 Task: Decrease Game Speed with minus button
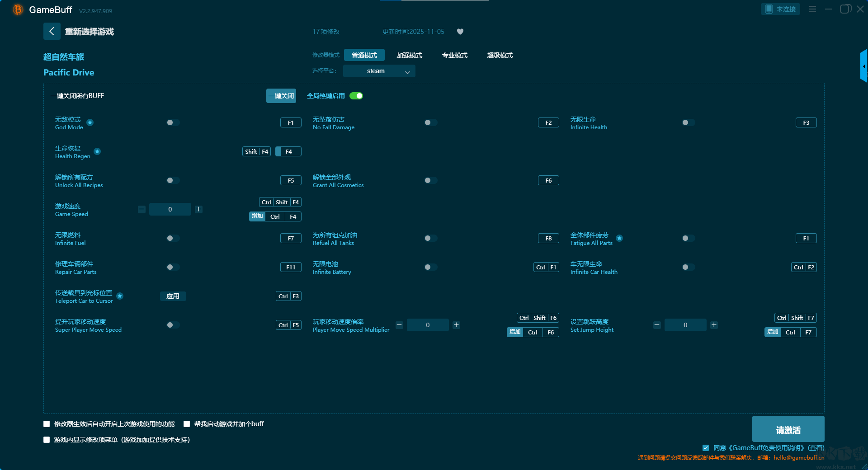[x=142, y=209]
